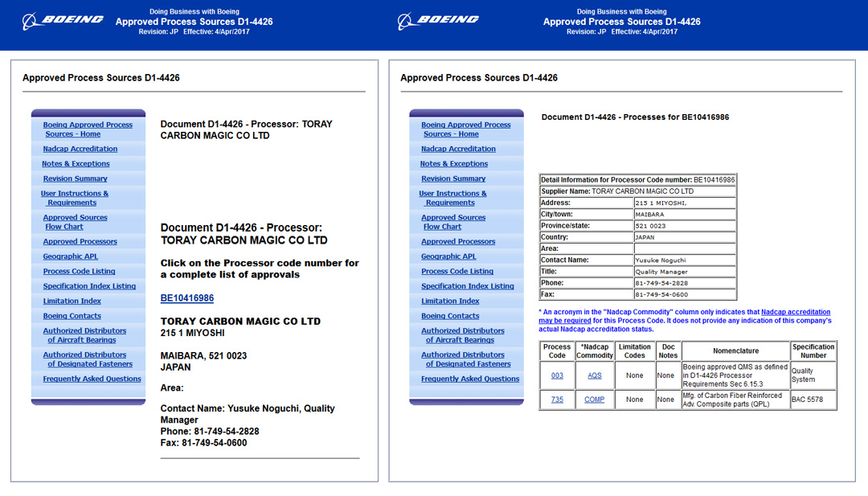Open process code 003 link
This screenshot has width=868, height=496.
(x=557, y=375)
